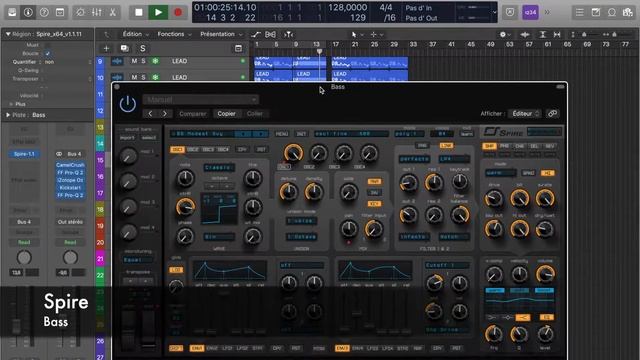Screen dimensions: 640x360
Task: Click the Spire-1.1 instrument slot
Action: click(x=24, y=154)
